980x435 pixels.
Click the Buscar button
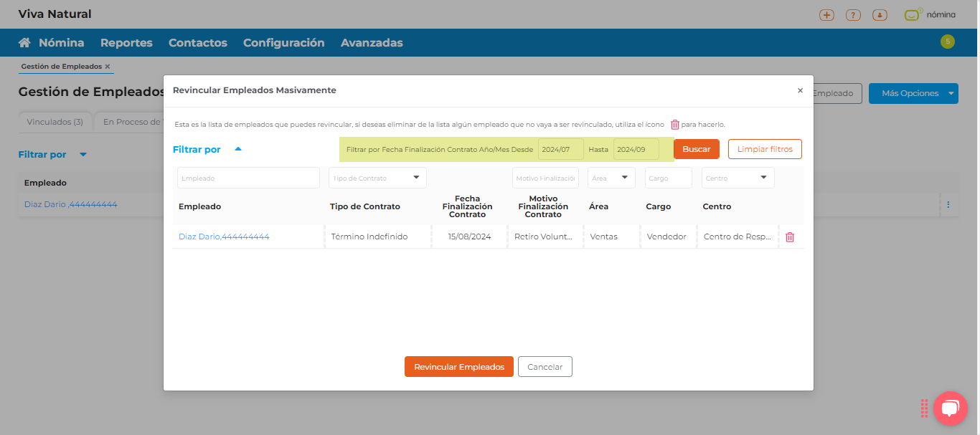696,149
